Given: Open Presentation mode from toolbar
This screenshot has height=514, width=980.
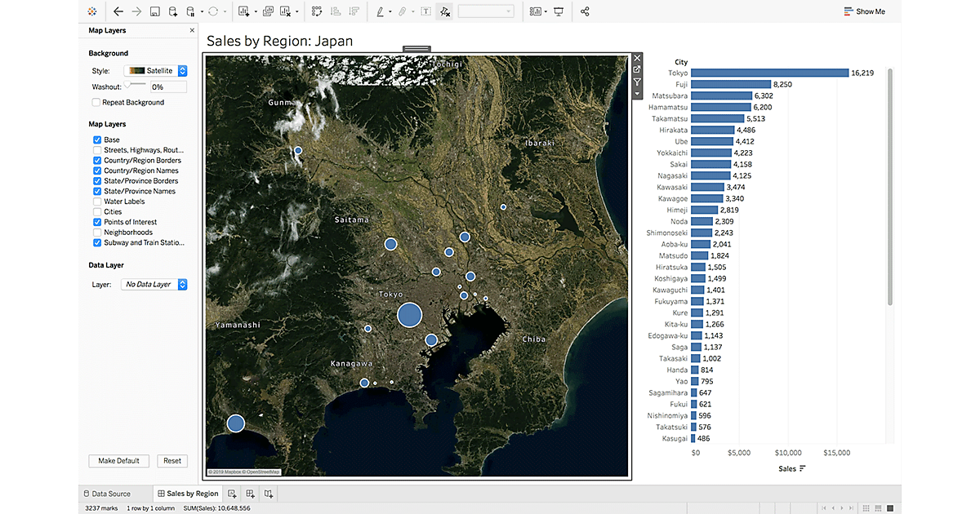Looking at the screenshot, I should coord(559,11).
